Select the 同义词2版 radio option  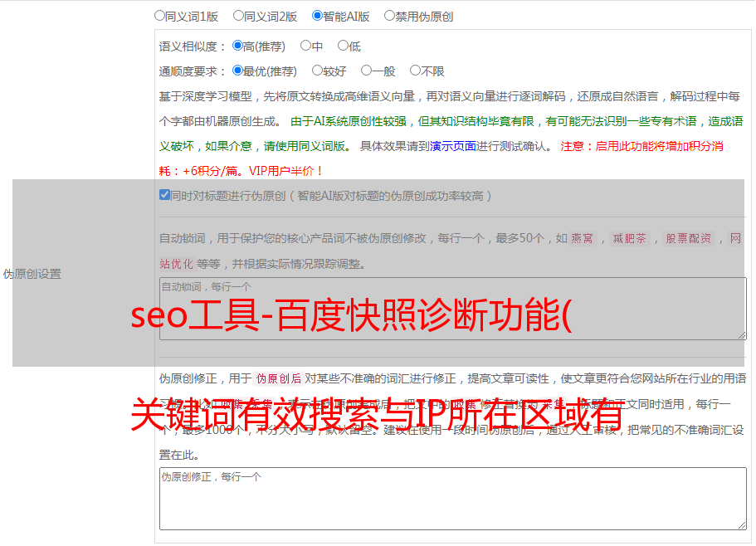click(x=238, y=16)
